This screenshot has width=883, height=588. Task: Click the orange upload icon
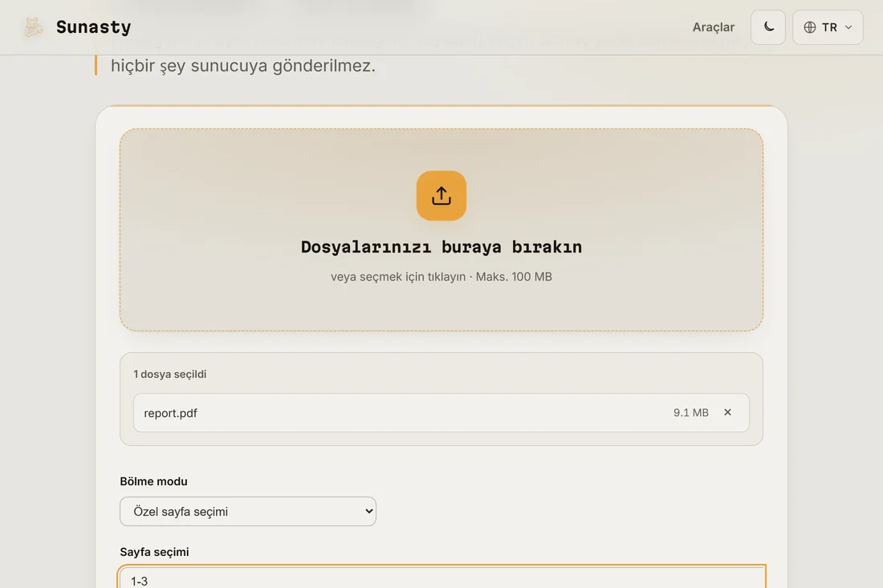441,196
